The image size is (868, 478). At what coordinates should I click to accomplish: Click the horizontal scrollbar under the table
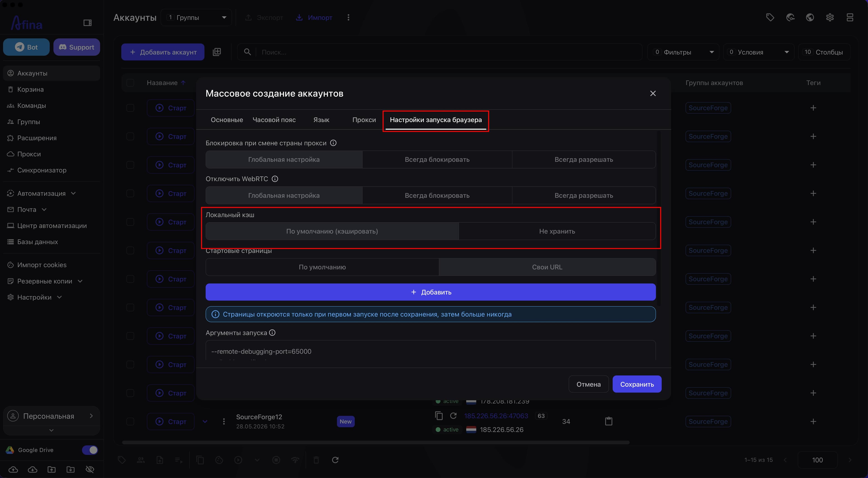tap(376, 442)
